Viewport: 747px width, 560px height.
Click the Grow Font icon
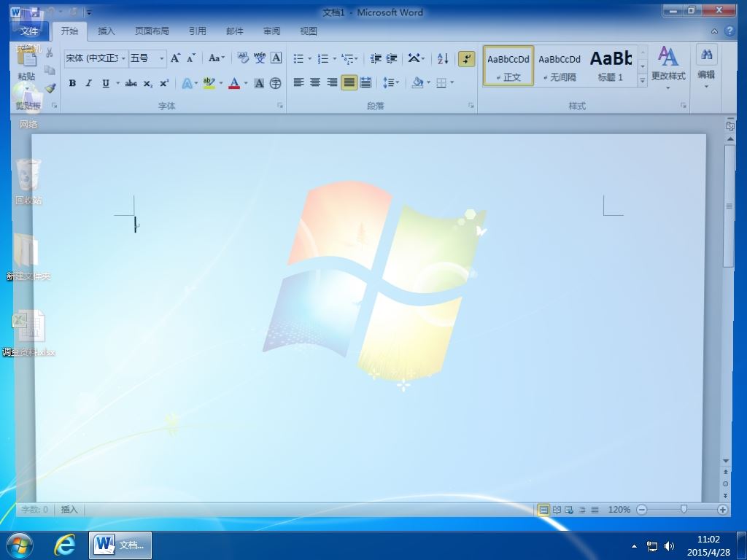pyautogui.click(x=175, y=58)
